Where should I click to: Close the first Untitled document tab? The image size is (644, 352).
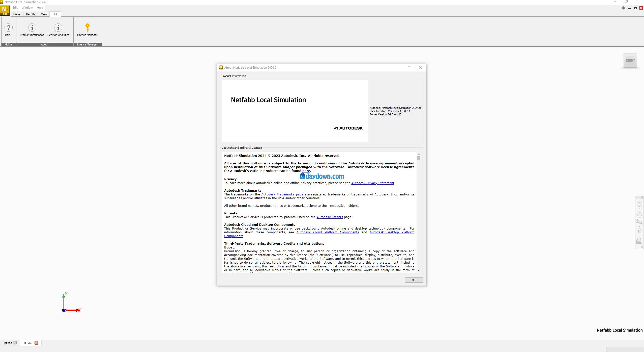(x=15, y=343)
